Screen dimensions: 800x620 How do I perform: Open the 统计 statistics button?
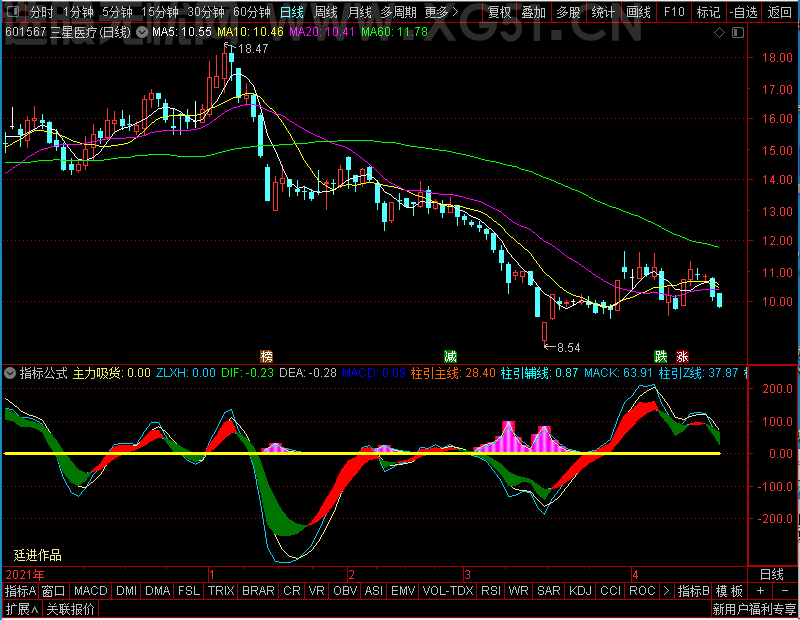[603, 12]
